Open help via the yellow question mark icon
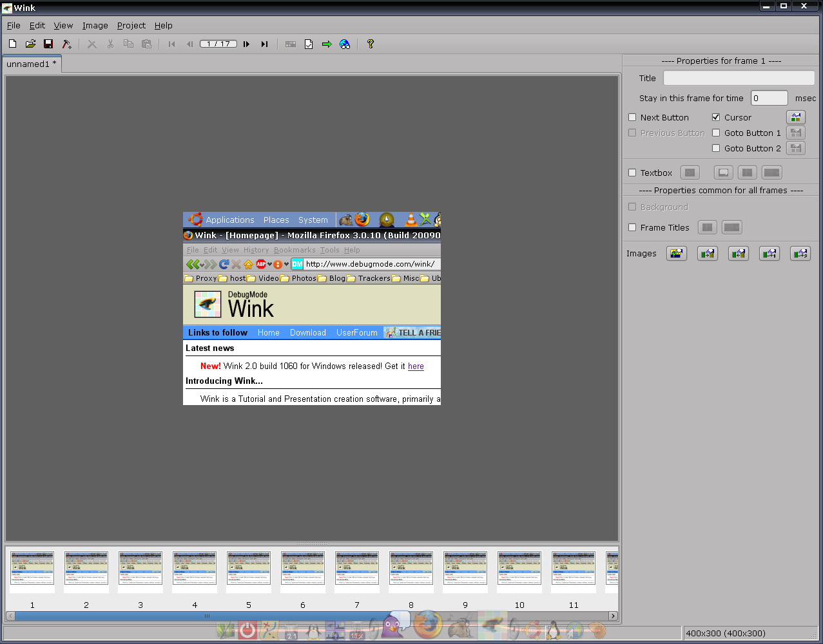 pos(370,44)
